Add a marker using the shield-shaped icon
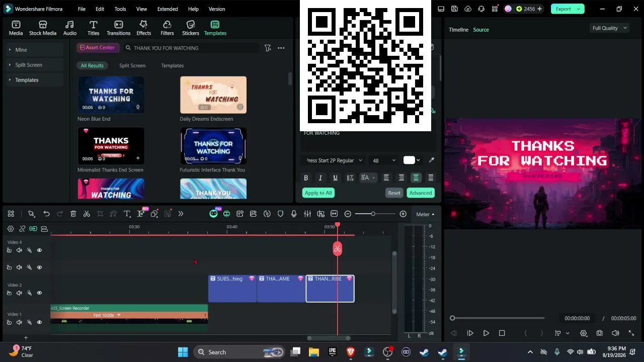 pos(281,214)
